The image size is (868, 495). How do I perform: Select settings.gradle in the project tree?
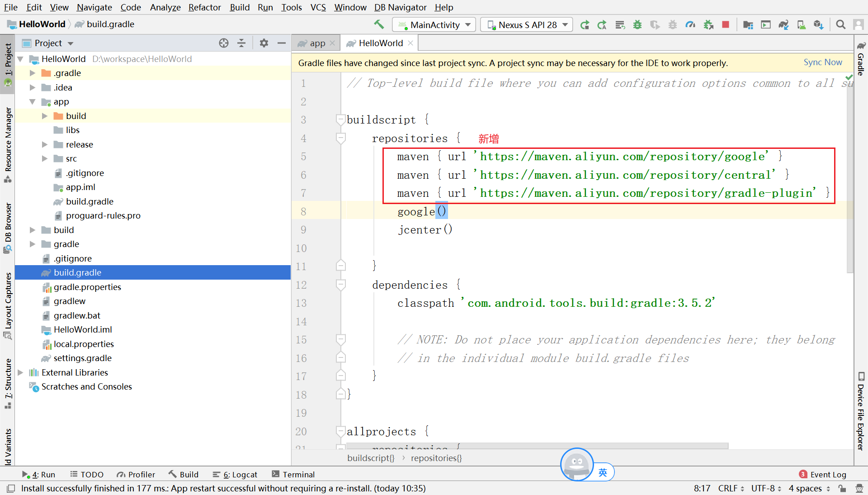[82, 358]
